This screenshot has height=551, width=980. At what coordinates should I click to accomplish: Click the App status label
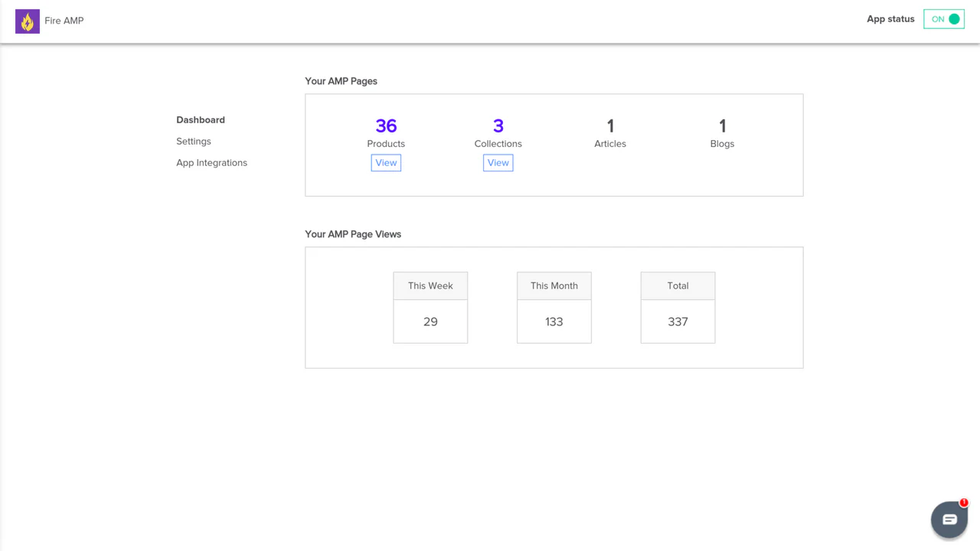(890, 19)
